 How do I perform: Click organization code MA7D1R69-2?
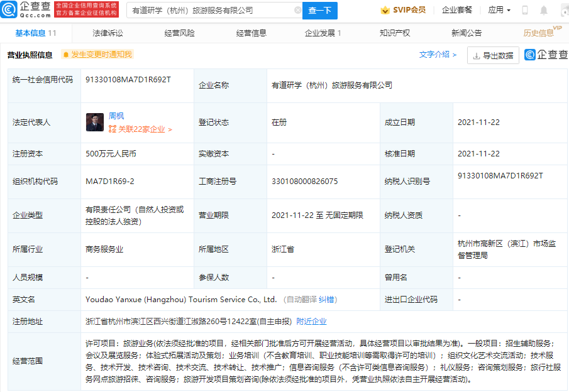tap(109, 182)
